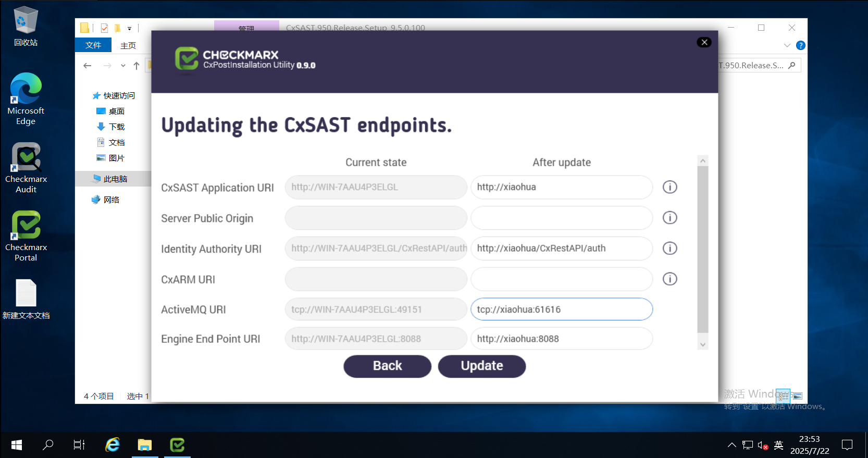Screen dimensions: 868x458
Task: Click the File Explorer taskbar icon
Action: pyautogui.click(x=145, y=445)
